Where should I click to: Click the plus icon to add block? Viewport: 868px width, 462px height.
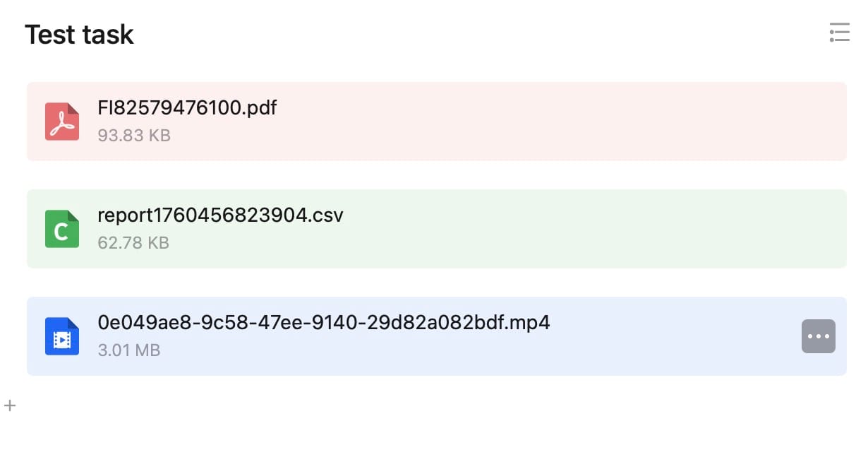pyautogui.click(x=10, y=405)
